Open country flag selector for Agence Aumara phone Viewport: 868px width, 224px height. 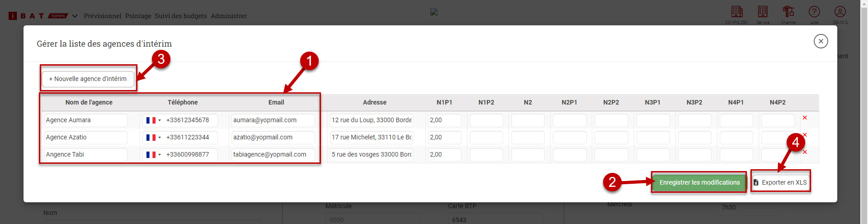click(x=153, y=120)
